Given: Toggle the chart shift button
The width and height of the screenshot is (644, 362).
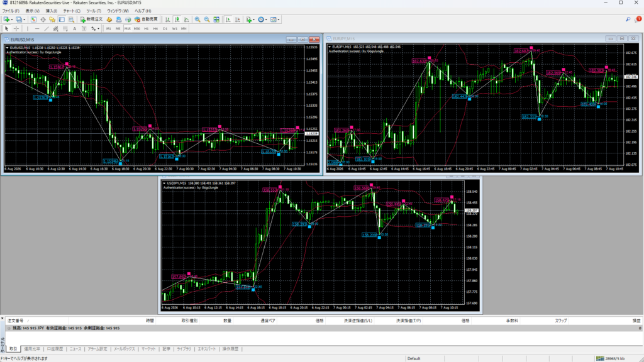Looking at the screenshot, I should [237, 19].
